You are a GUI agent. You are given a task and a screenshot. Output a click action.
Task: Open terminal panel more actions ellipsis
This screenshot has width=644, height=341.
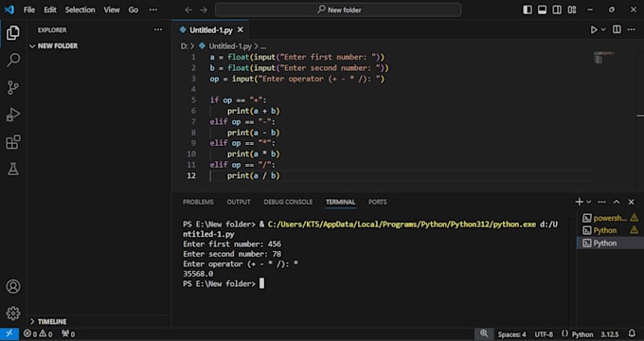coord(601,202)
